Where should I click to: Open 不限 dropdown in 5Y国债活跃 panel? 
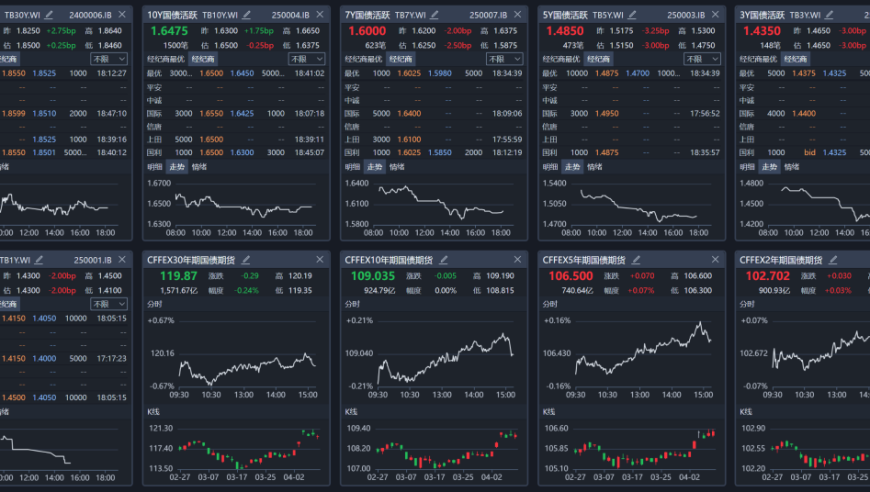tap(702, 59)
